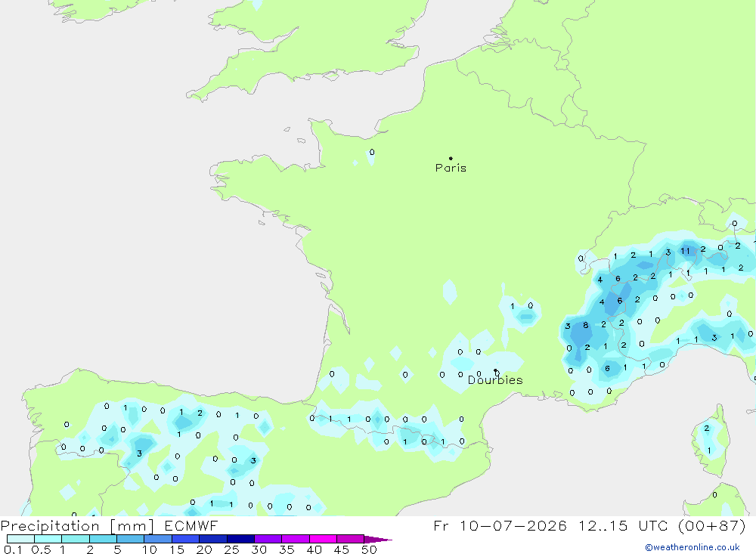
Task: Click the Paris city label
Action: pos(451,168)
